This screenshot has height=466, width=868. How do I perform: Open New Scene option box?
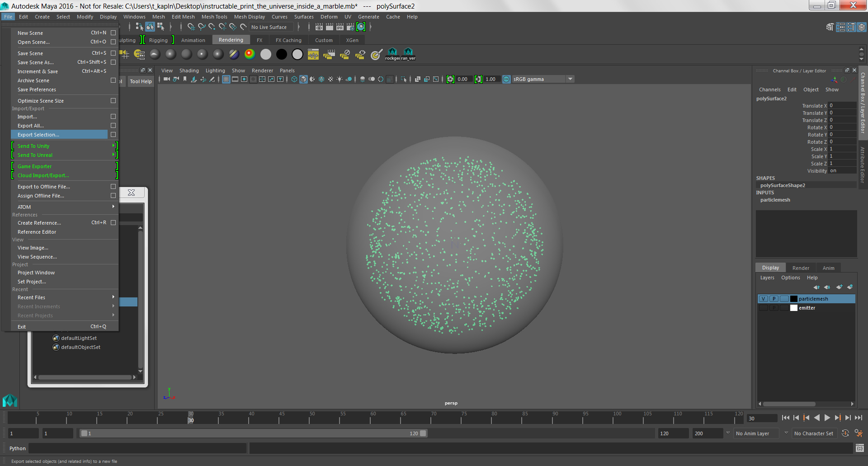(113, 33)
